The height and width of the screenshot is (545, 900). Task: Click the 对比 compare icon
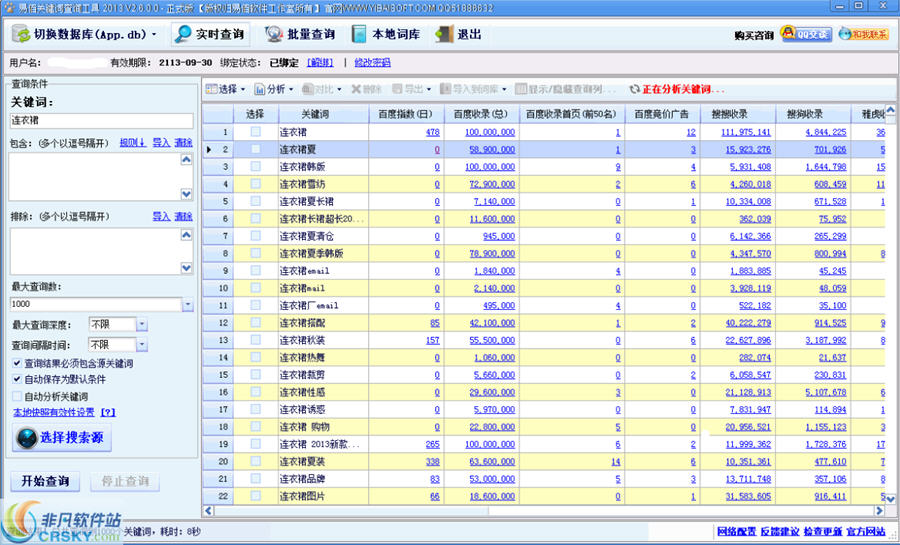click(x=308, y=89)
